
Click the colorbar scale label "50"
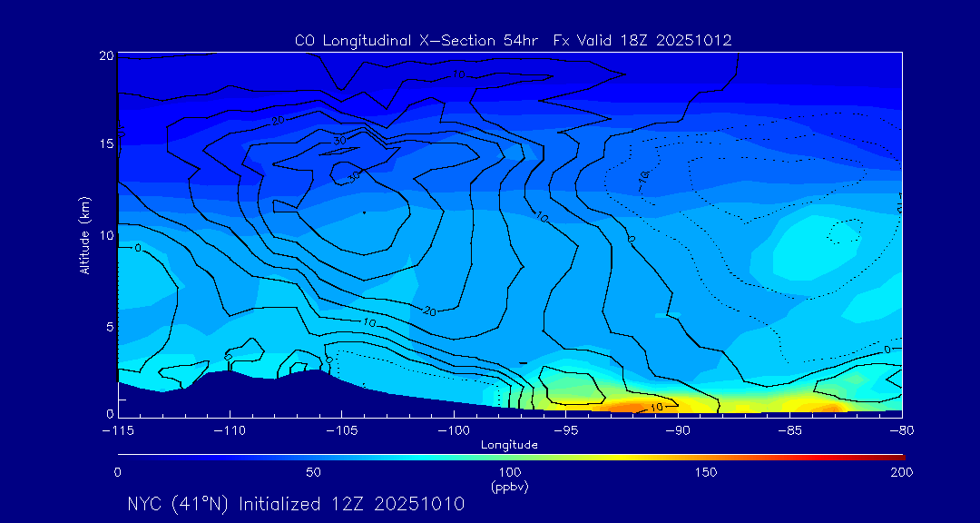tap(314, 472)
